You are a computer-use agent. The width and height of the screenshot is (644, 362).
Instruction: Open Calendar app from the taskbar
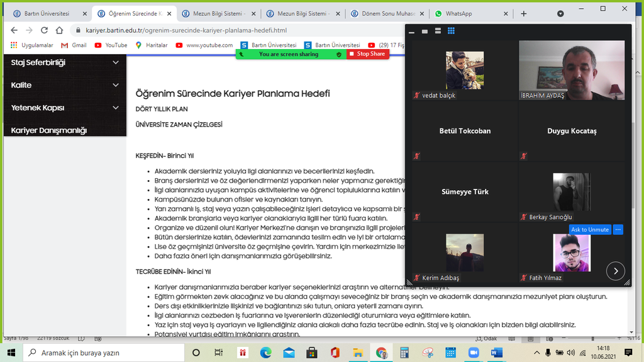[450, 353]
